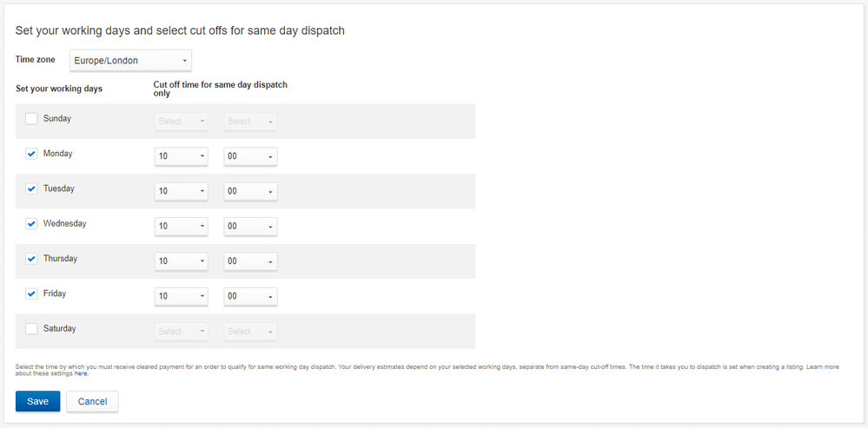Viewport: 868px width, 428px height.
Task: Uncheck the Friday checkbox
Action: (31, 294)
